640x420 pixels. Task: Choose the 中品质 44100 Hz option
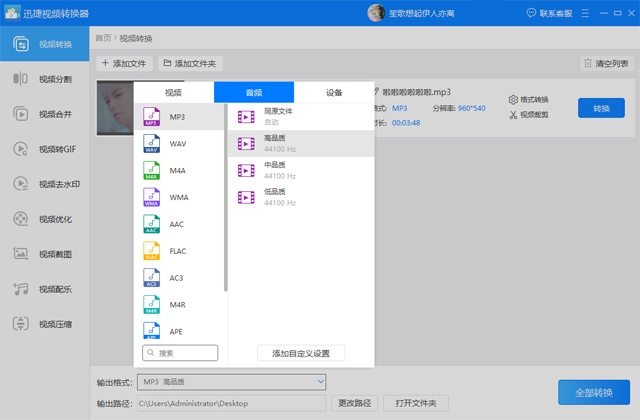[301, 171]
